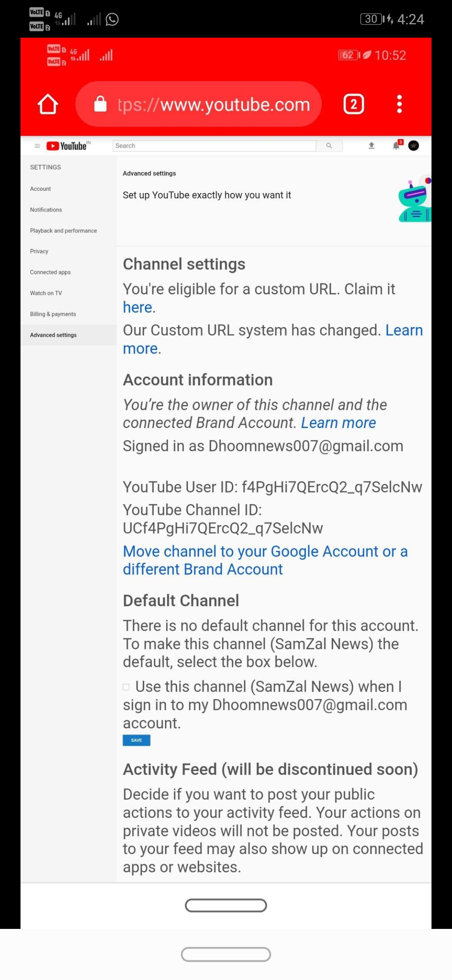452x980 pixels.
Task: Click the Channel settings heading
Action: click(x=184, y=264)
